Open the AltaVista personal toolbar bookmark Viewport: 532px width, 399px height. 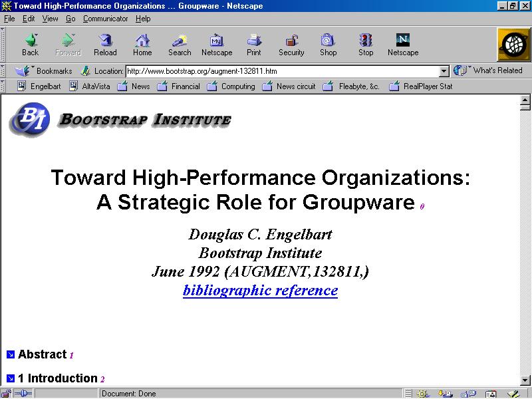pyautogui.click(x=90, y=86)
